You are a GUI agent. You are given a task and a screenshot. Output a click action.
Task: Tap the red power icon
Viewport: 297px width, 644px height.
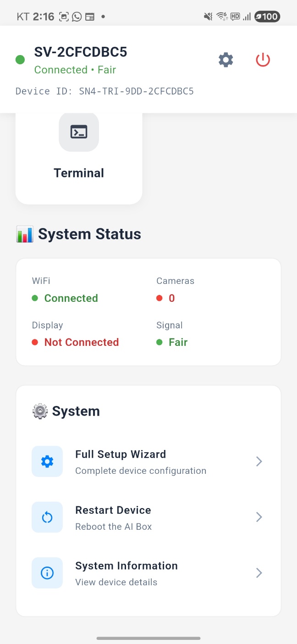coord(263,60)
